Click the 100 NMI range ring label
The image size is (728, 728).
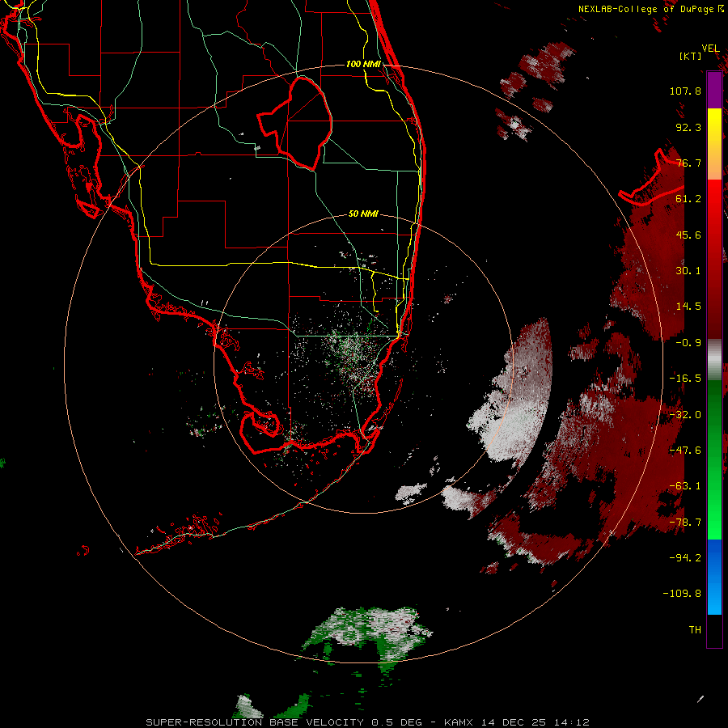click(x=363, y=64)
